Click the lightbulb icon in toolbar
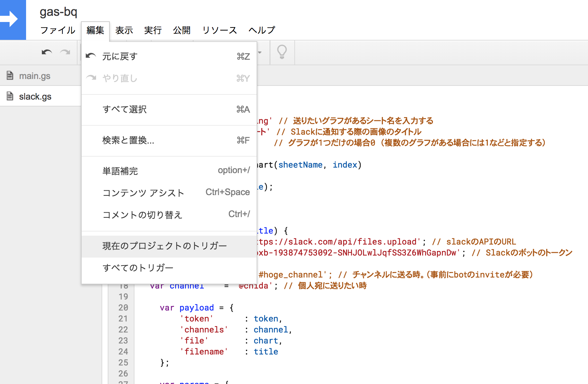Viewport: 588px width, 384px height. (x=282, y=52)
